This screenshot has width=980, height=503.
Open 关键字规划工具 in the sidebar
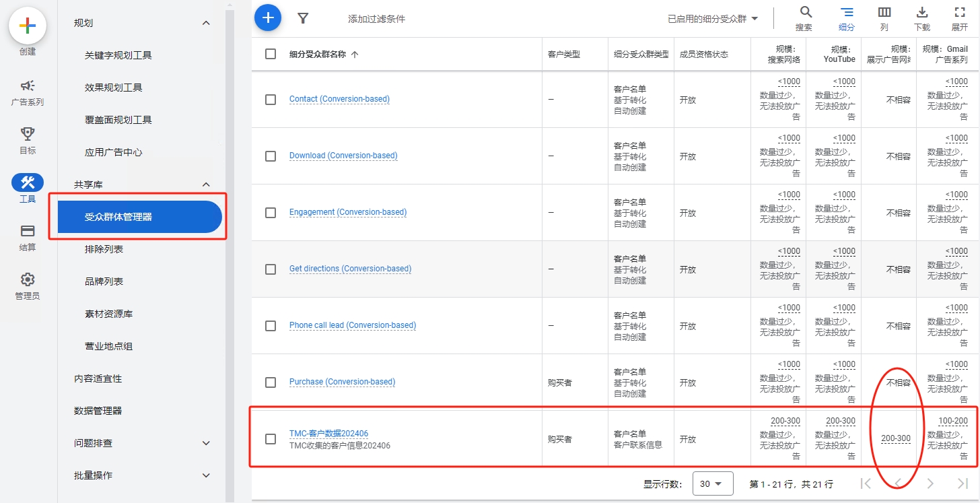pos(118,55)
